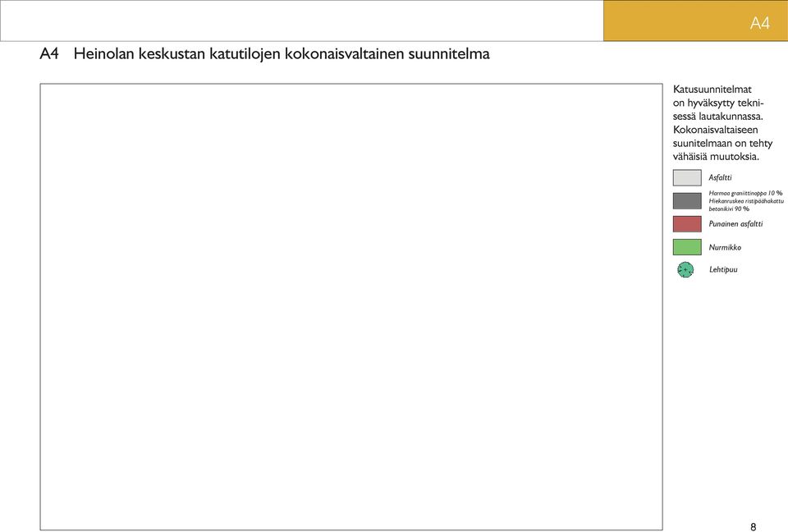Viewport: 788px width, 532px height.
Task: Click the page number 8
Action: tap(753, 526)
